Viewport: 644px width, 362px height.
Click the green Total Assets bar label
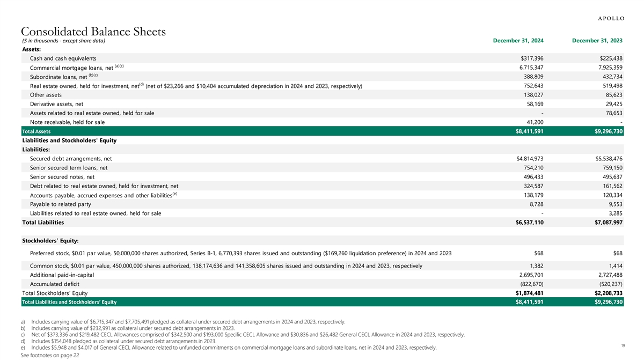tap(36, 132)
